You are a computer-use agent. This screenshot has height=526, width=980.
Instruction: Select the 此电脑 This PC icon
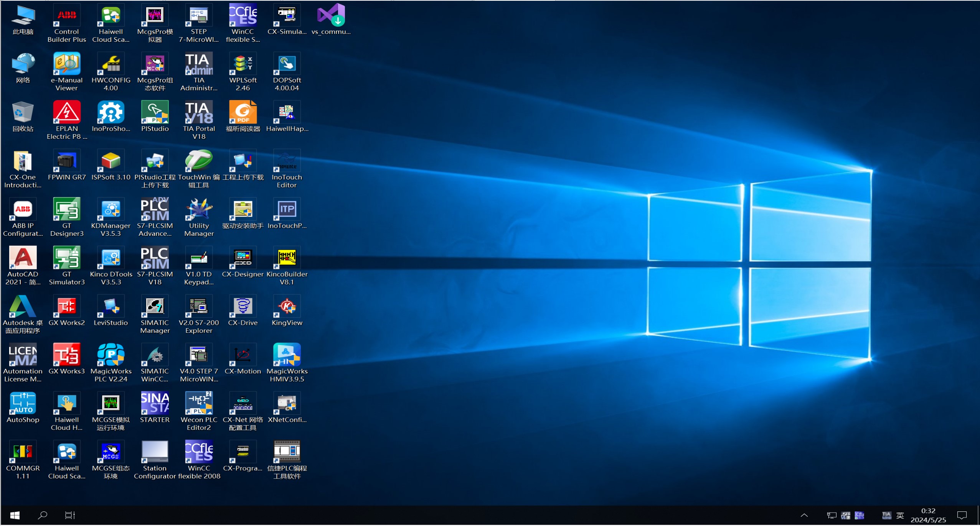tap(23, 19)
